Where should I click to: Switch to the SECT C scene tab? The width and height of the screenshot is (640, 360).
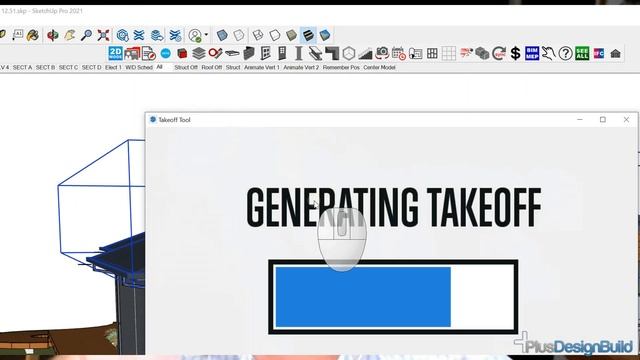pos(68,67)
